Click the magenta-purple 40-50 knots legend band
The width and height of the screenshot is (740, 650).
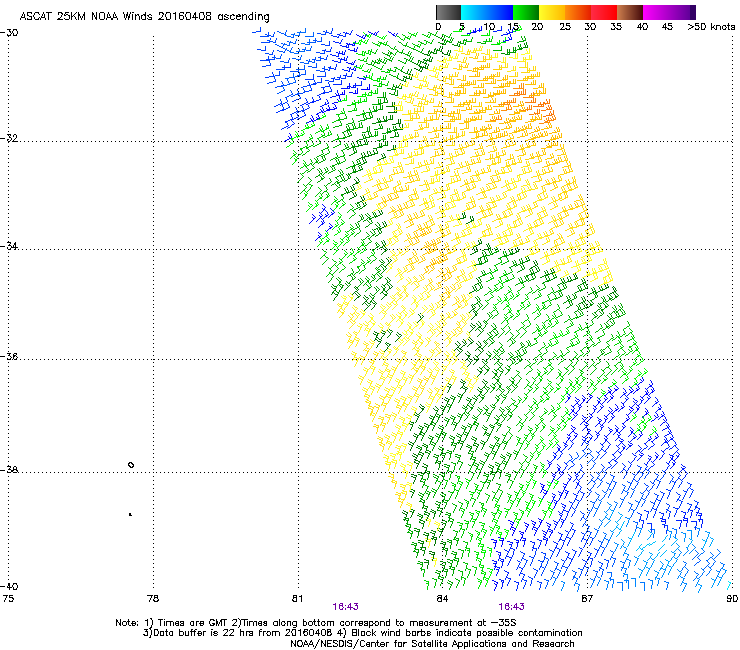click(x=669, y=13)
